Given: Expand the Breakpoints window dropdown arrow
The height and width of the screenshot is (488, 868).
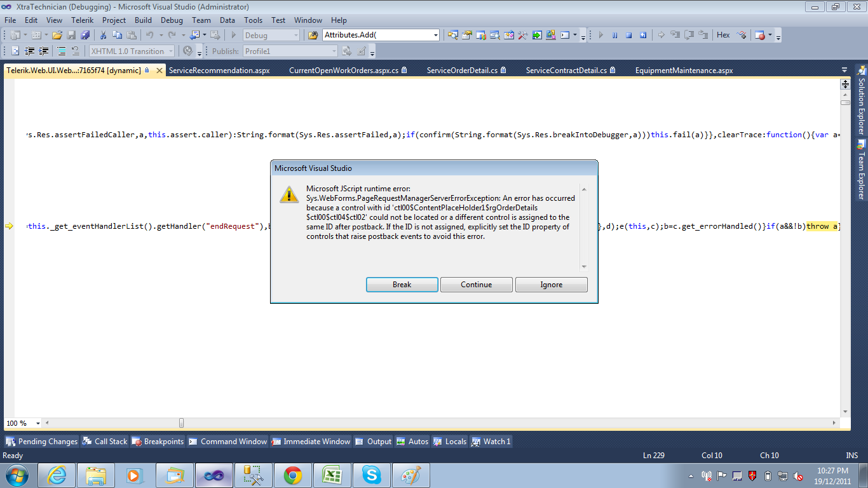Looking at the screenshot, I should 770,36.
